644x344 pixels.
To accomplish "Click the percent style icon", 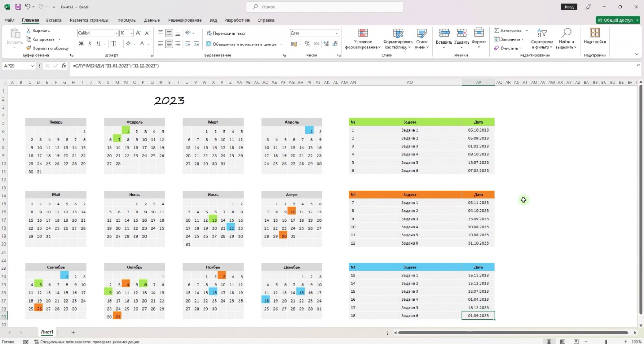I will (x=308, y=44).
